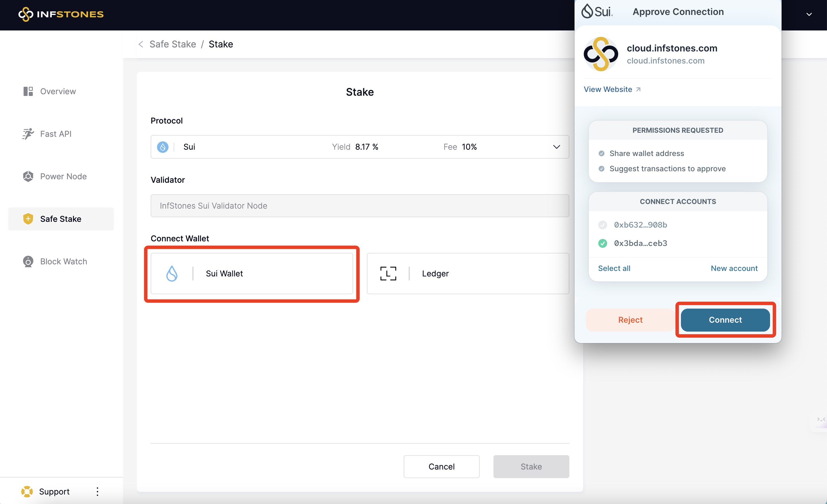Open the three-dot menu beside Support
The width and height of the screenshot is (827, 504).
coord(97,492)
